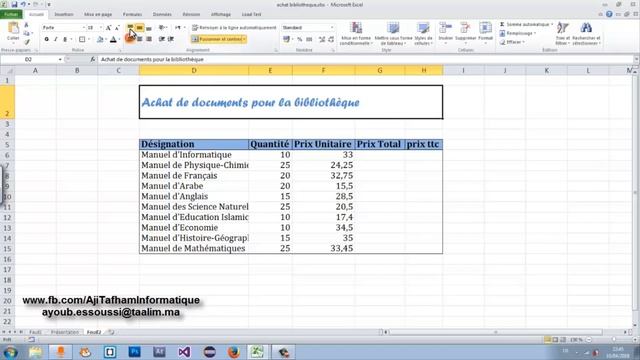Click the increase decimal icon
The width and height of the screenshot is (640, 360).
[322, 39]
